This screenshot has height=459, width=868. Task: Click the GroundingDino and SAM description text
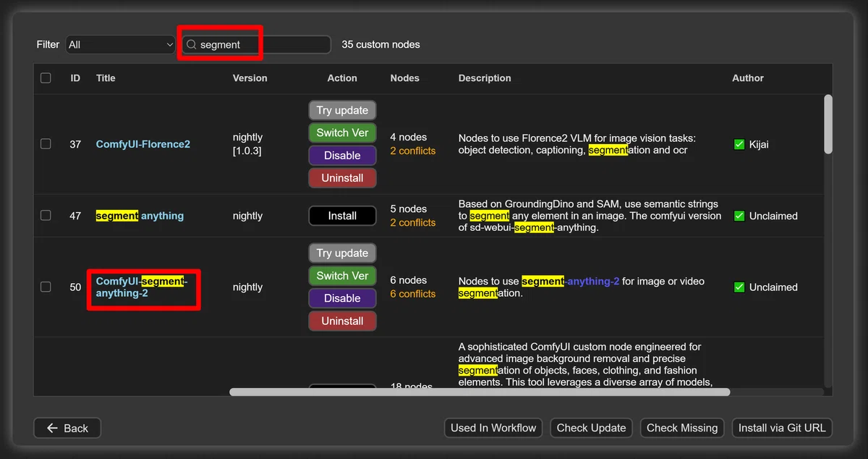(590, 216)
